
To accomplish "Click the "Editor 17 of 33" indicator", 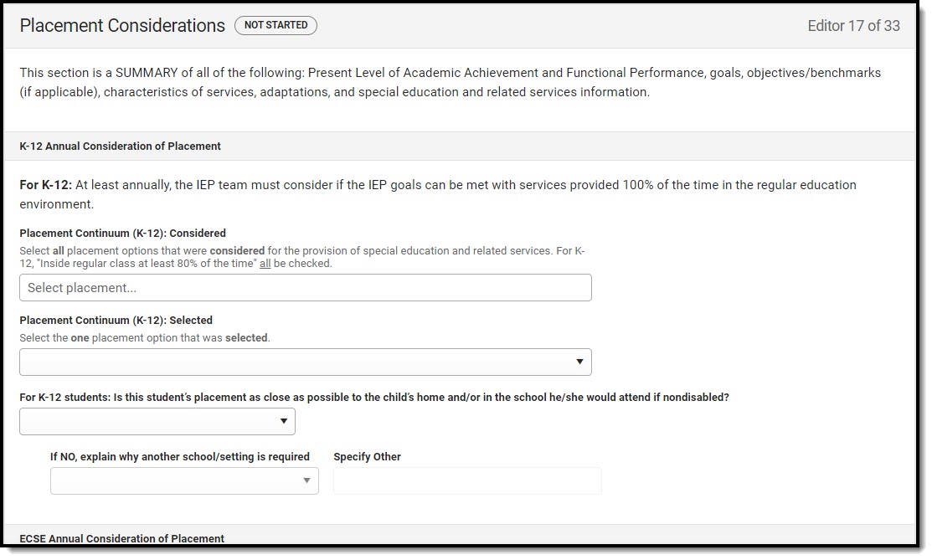I will pos(853,26).
